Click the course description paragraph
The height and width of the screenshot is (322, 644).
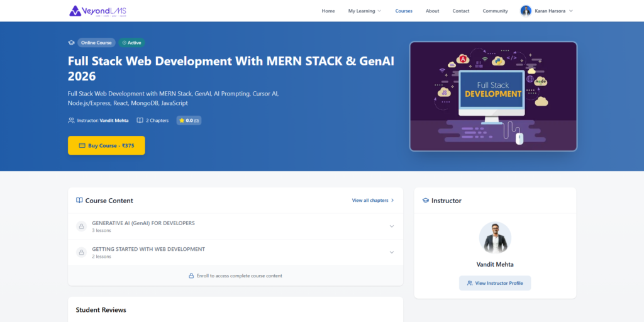(174, 98)
